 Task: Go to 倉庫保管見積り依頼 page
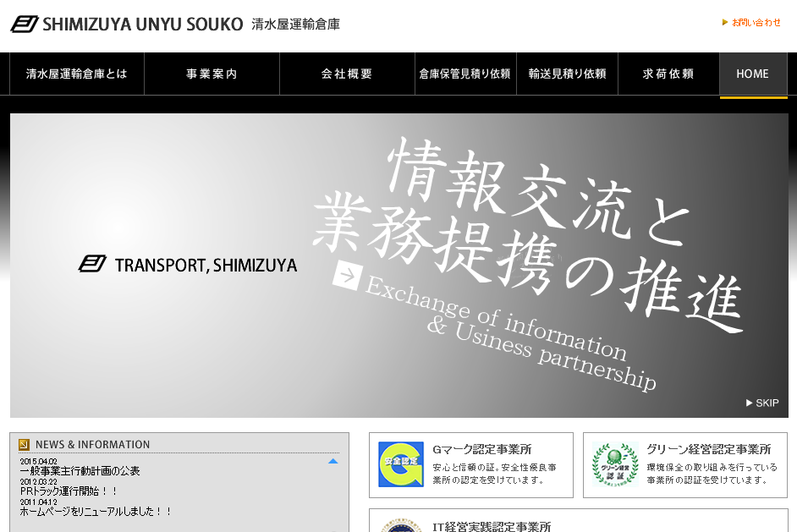pyautogui.click(x=465, y=74)
